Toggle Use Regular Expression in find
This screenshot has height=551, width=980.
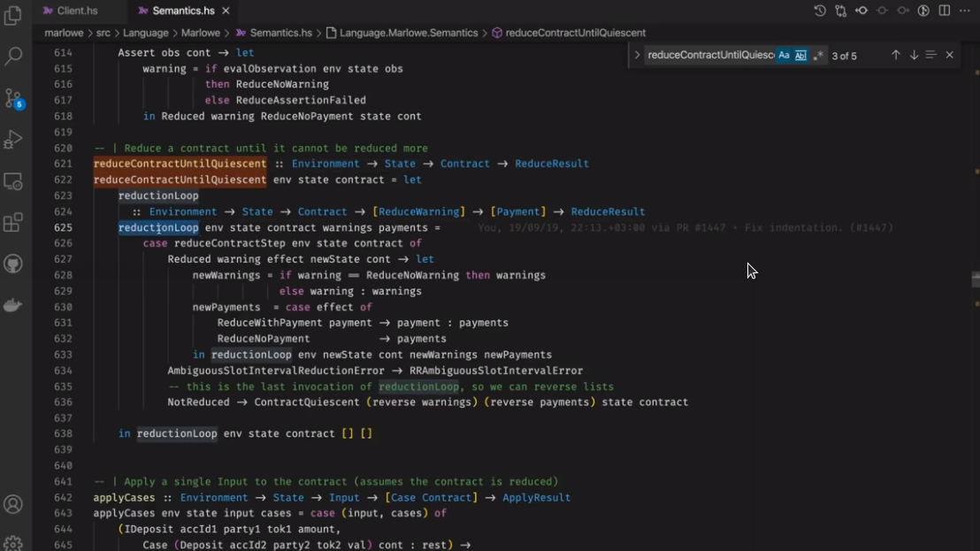(818, 55)
